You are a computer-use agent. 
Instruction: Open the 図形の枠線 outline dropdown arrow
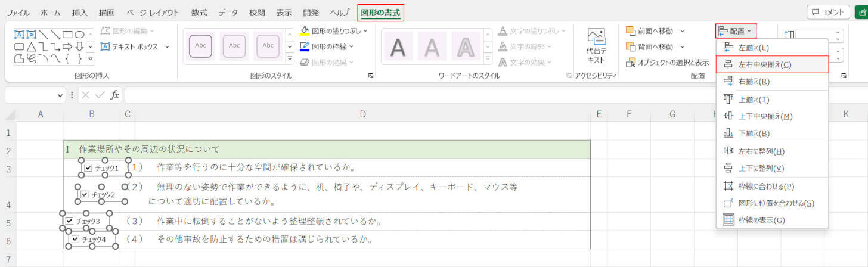pyautogui.click(x=352, y=46)
